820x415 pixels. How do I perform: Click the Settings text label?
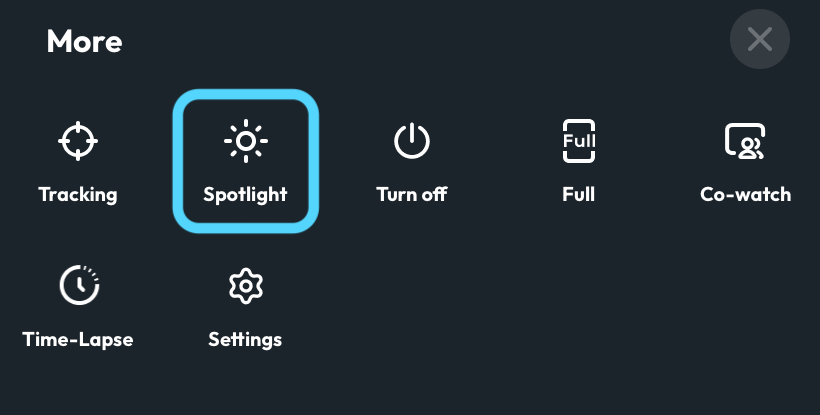(245, 339)
